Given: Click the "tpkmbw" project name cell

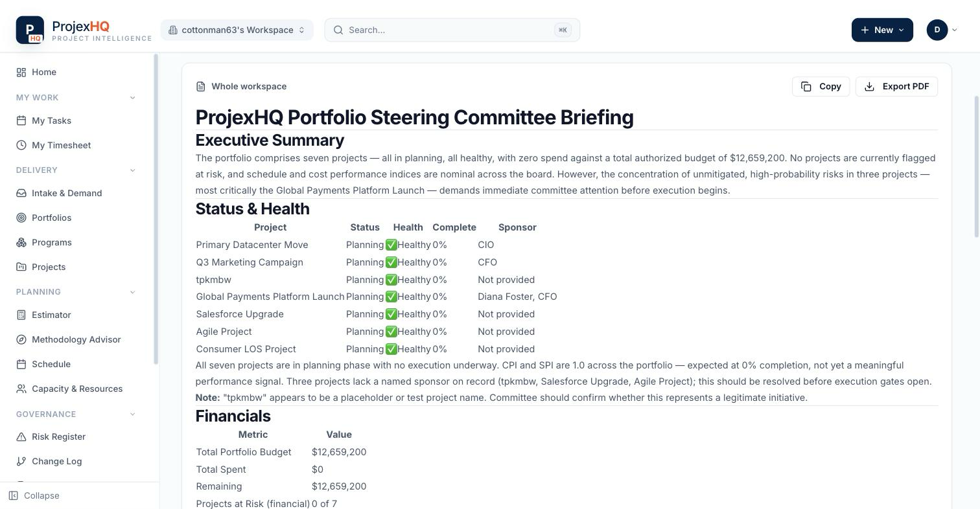Looking at the screenshot, I should click(x=214, y=280).
